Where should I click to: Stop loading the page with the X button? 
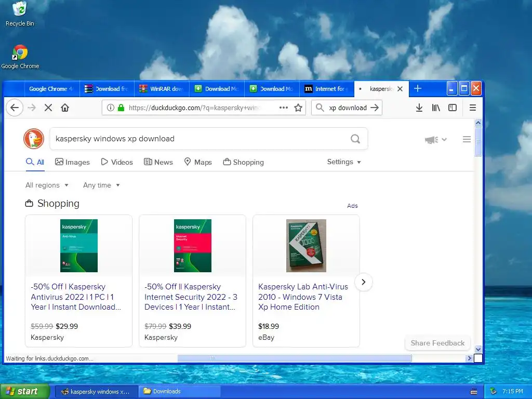coord(48,108)
